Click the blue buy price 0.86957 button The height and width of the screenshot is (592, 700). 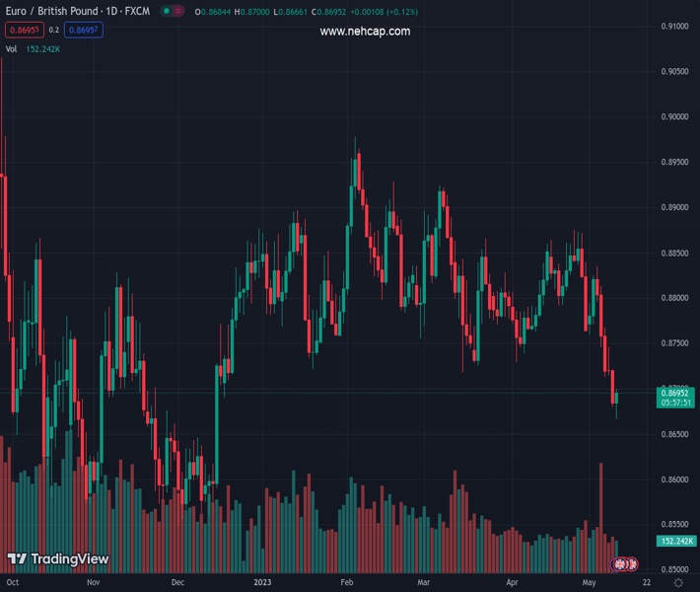84,30
